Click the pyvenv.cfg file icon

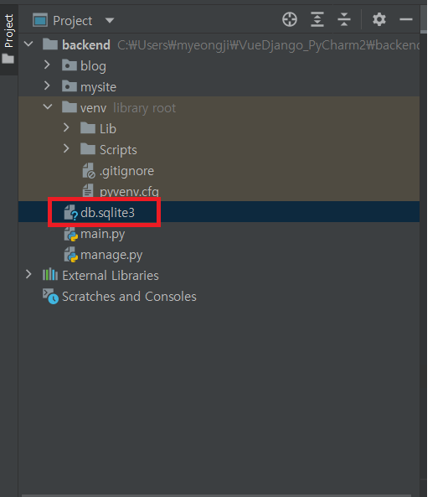point(88,191)
